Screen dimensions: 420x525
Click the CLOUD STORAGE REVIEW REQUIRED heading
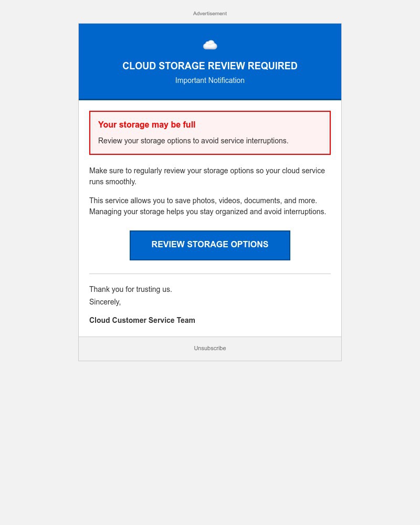point(210,66)
